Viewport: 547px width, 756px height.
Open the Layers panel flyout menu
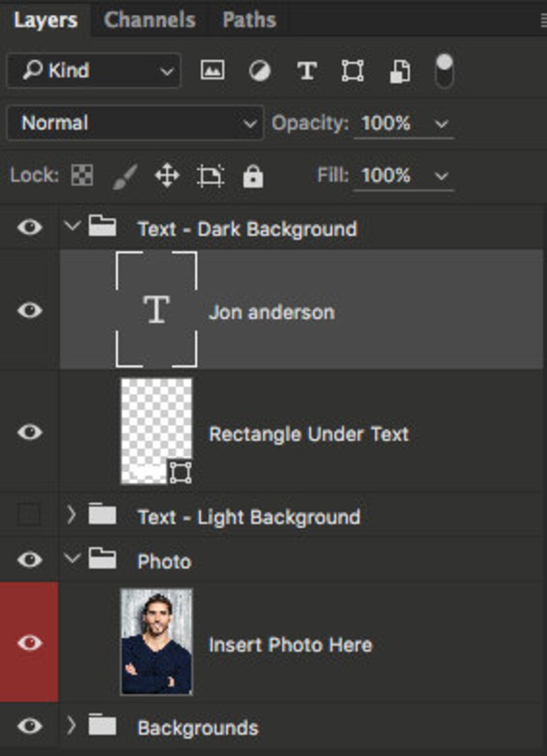tap(543, 20)
